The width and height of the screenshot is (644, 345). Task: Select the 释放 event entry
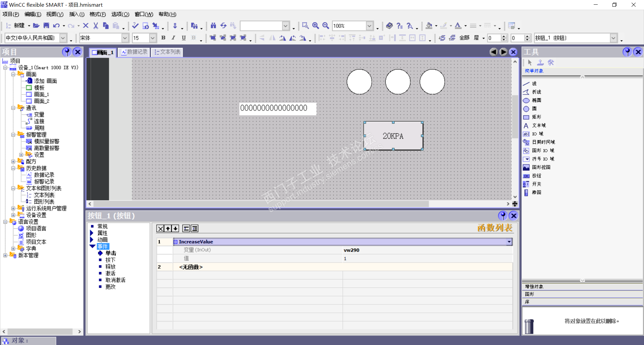click(x=110, y=267)
